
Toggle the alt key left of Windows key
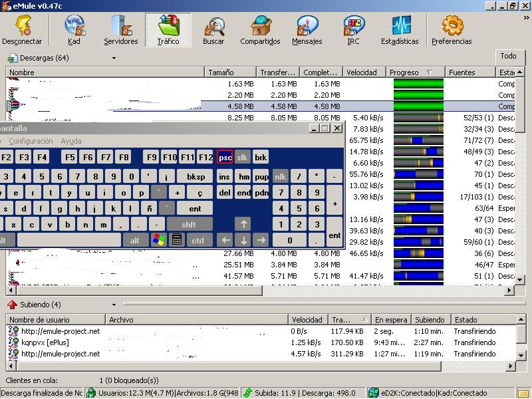click(135, 240)
